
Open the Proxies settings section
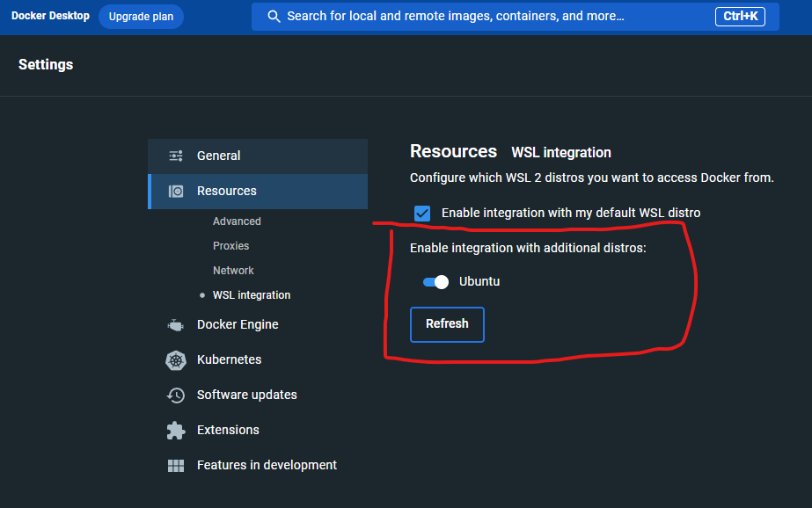[x=230, y=245]
